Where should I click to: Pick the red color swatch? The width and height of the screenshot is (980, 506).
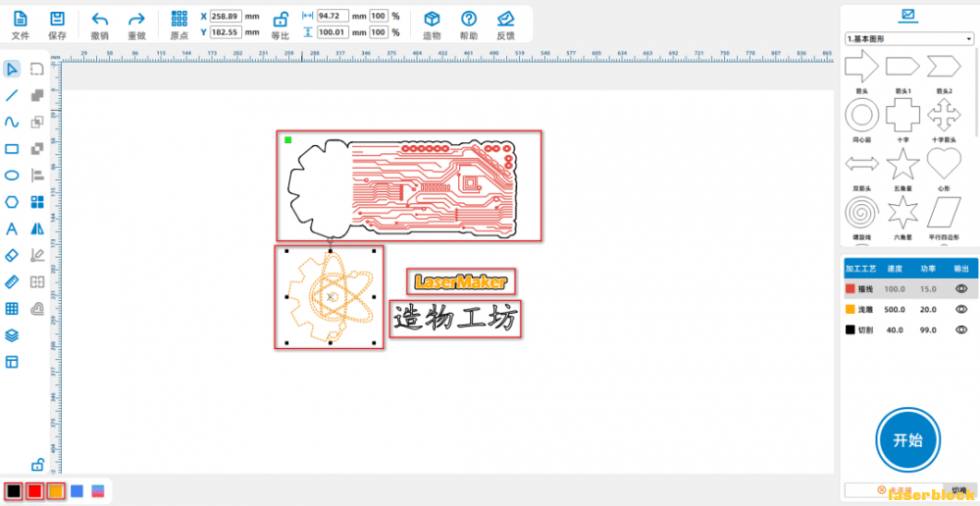click(35, 491)
